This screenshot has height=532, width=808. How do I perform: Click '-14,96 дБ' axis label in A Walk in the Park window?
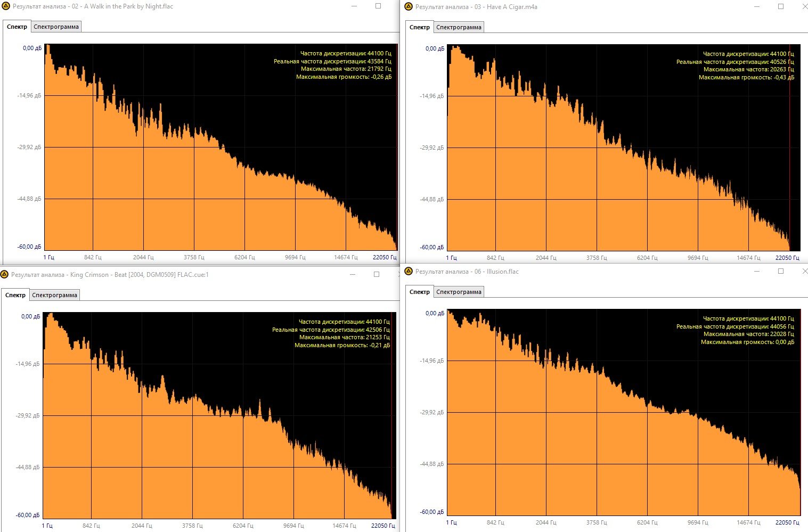(x=29, y=95)
